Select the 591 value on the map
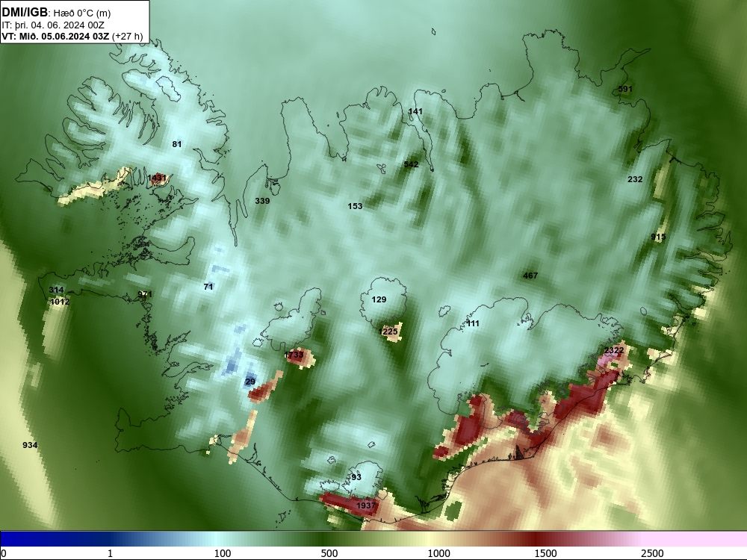747x560 pixels. [x=625, y=89]
